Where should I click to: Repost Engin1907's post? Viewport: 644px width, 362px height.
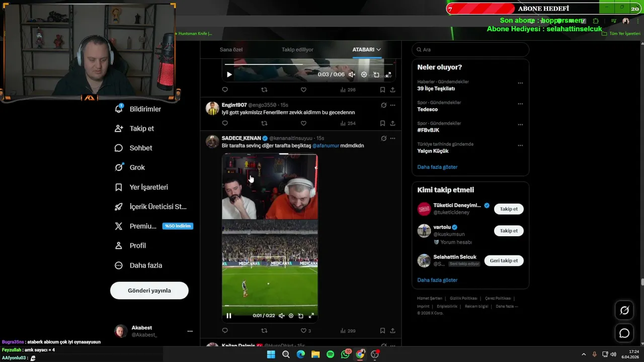coord(264,123)
